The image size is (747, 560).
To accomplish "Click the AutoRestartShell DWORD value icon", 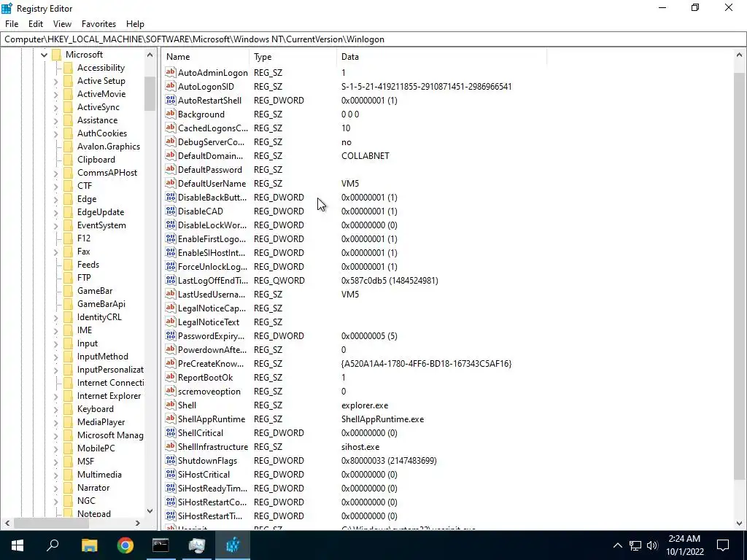I will coord(170,100).
